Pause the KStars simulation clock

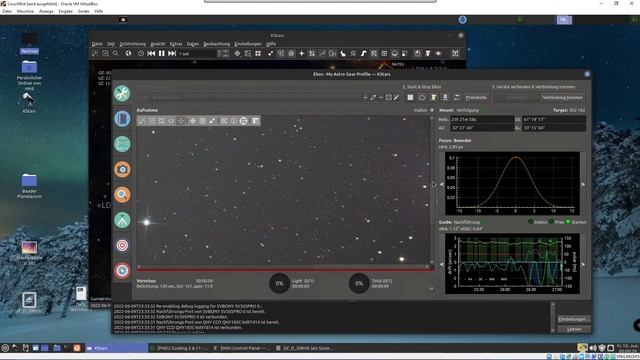(162, 53)
